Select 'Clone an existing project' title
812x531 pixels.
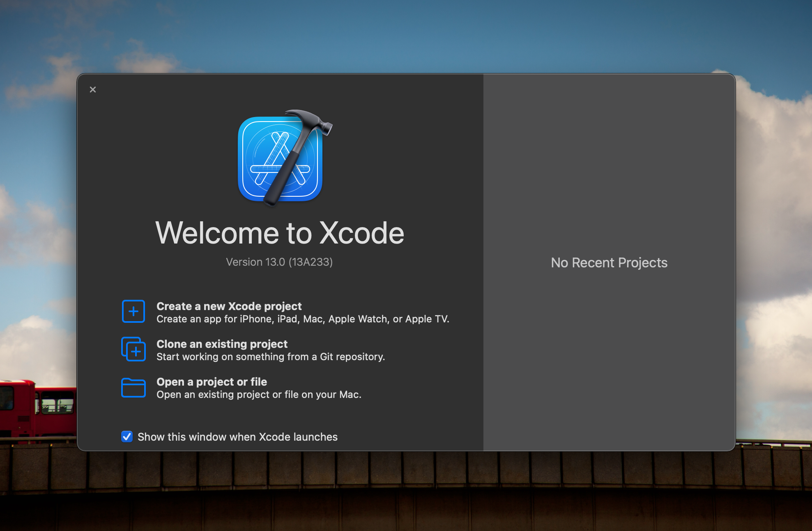coord(222,344)
